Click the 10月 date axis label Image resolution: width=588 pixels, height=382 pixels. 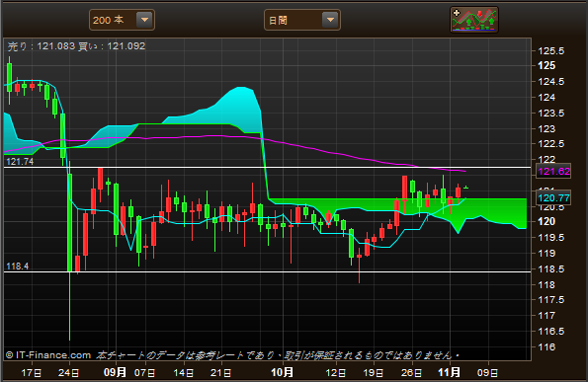tap(282, 372)
